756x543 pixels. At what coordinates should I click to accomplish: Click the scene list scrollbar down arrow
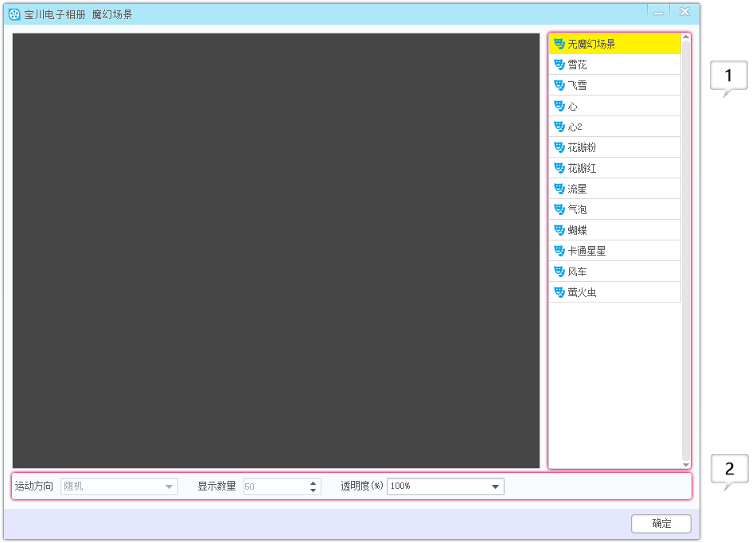(x=686, y=465)
